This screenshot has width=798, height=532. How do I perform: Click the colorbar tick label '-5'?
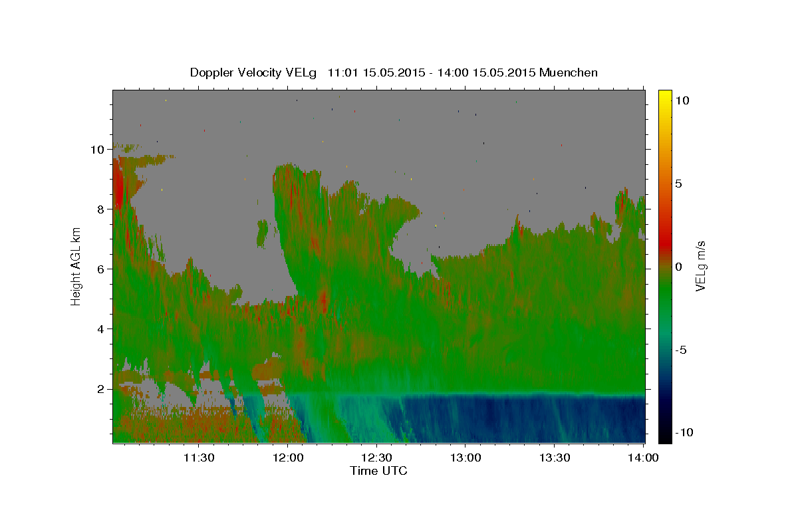pos(680,350)
